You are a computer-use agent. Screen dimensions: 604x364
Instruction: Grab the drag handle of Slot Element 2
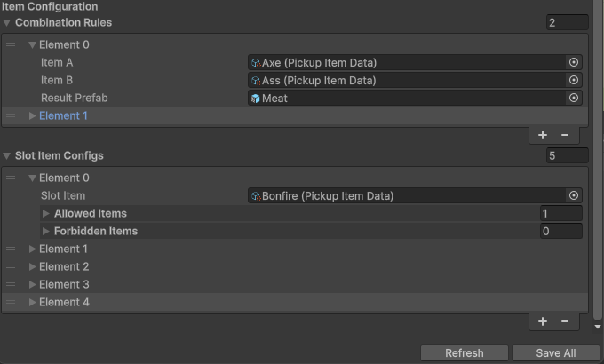click(11, 266)
